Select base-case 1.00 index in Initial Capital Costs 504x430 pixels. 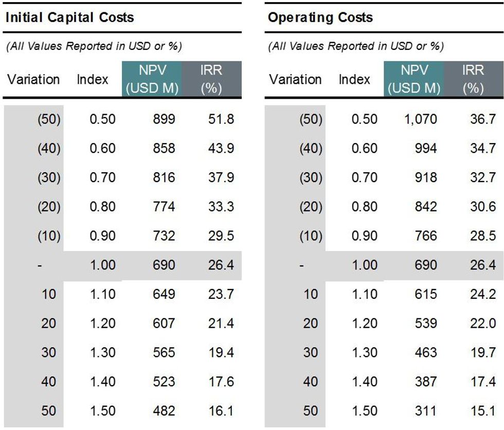click(x=102, y=265)
